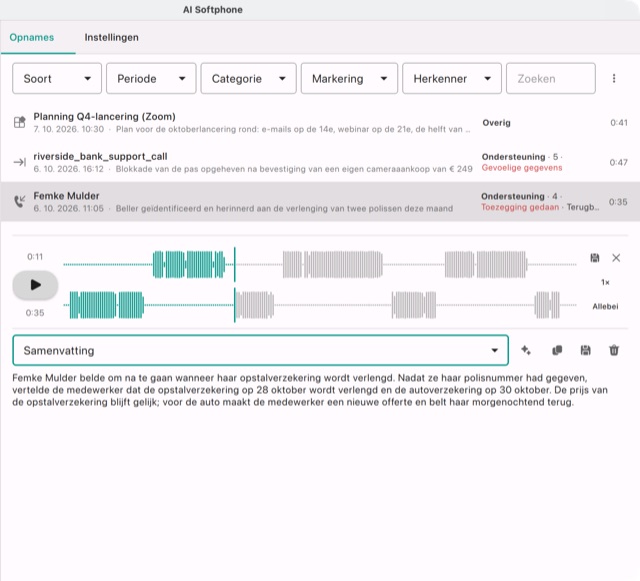Click the description 'Beller geïdentificeerd en herinnerd'
The image size is (640, 581).
coord(284,209)
